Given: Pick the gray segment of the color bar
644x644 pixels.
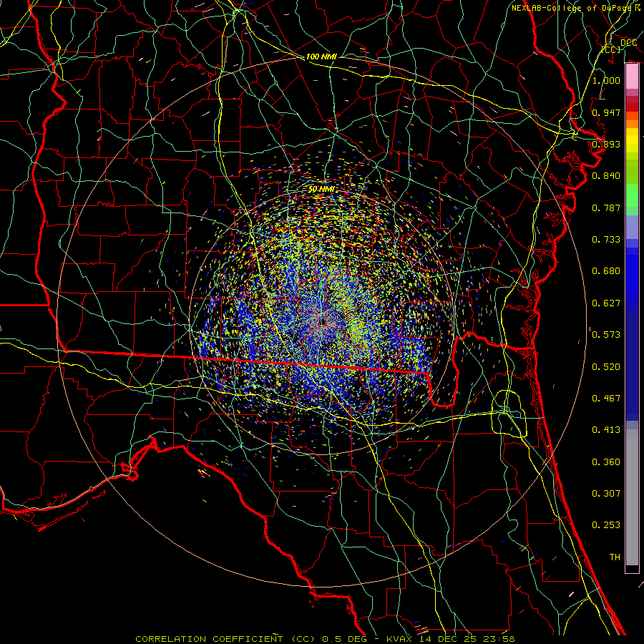Looking at the screenshot, I should 632,497.
